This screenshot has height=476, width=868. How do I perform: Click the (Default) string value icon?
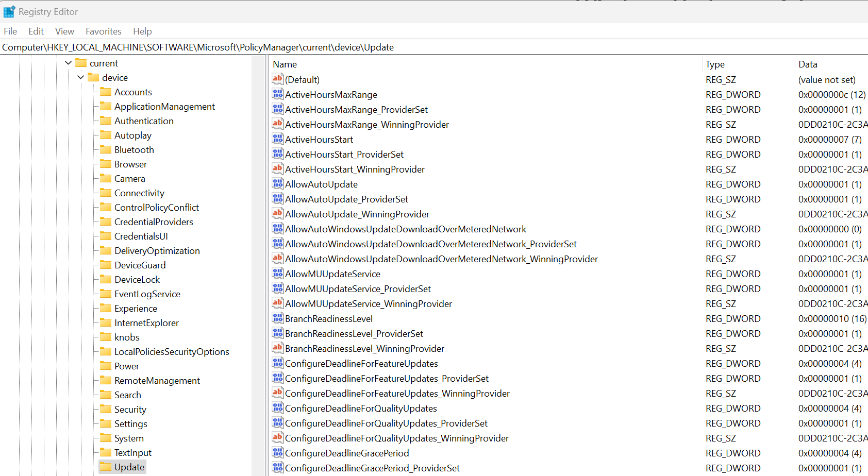pyautogui.click(x=277, y=79)
